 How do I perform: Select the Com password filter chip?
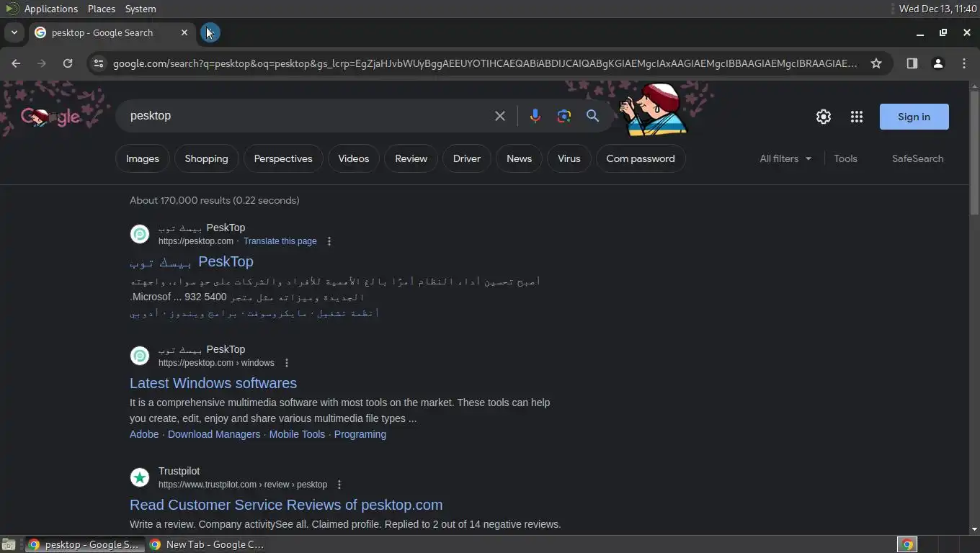click(x=641, y=158)
